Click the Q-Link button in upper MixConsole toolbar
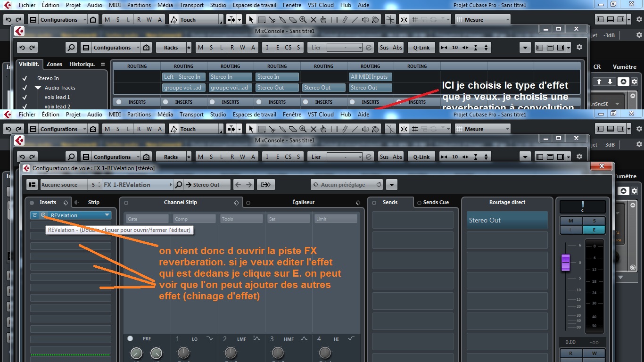This screenshot has height=362, width=644. pyautogui.click(x=421, y=48)
